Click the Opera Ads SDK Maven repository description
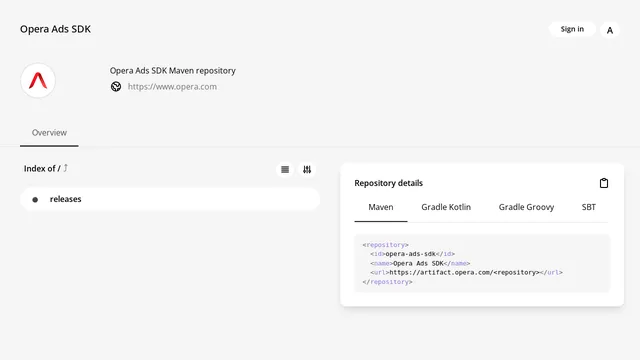 pos(173,71)
